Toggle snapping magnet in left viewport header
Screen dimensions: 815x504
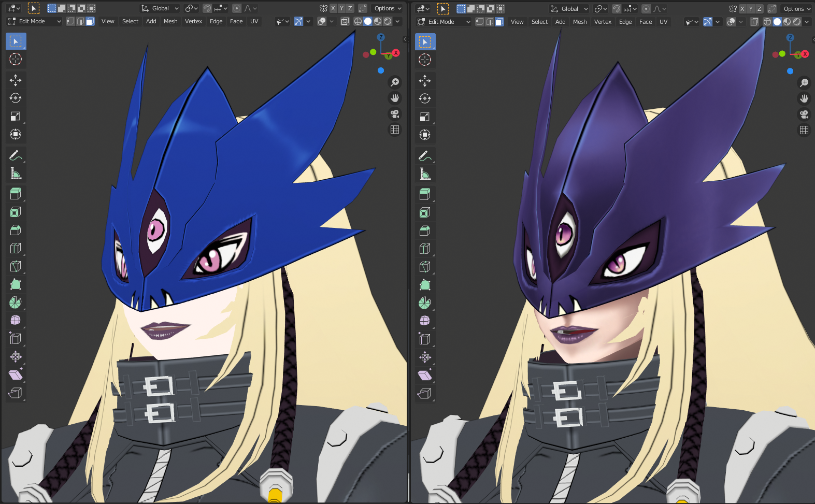click(x=207, y=8)
